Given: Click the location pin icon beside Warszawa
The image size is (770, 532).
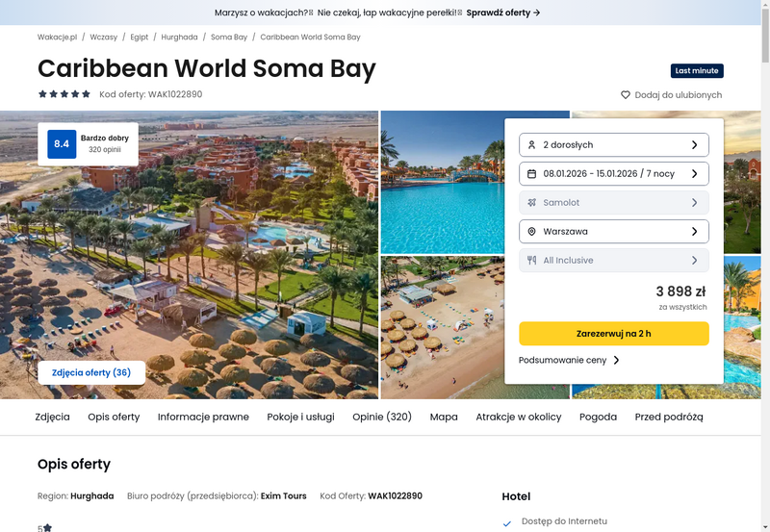Looking at the screenshot, I should coord(531,232).
